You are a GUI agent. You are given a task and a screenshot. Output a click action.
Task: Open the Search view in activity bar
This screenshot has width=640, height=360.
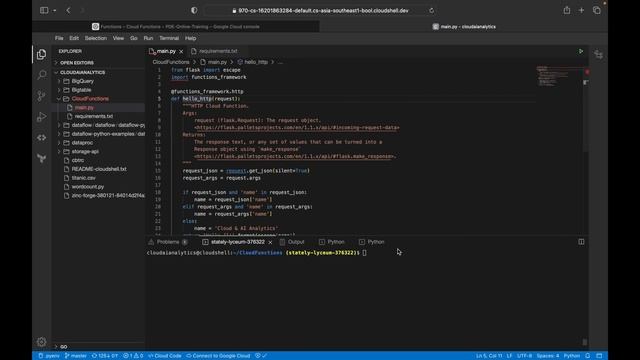[x=42, y=75]
